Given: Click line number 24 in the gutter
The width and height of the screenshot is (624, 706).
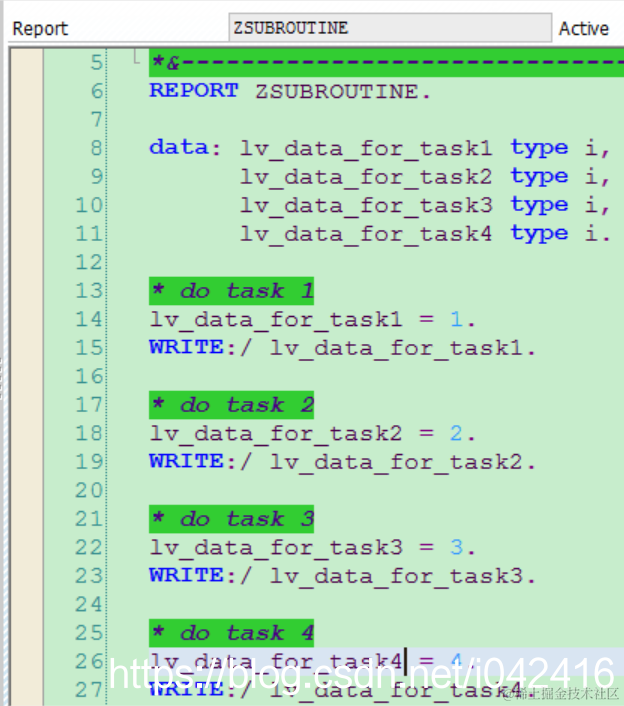Looking at the screenshot, I should click(89, 604).
